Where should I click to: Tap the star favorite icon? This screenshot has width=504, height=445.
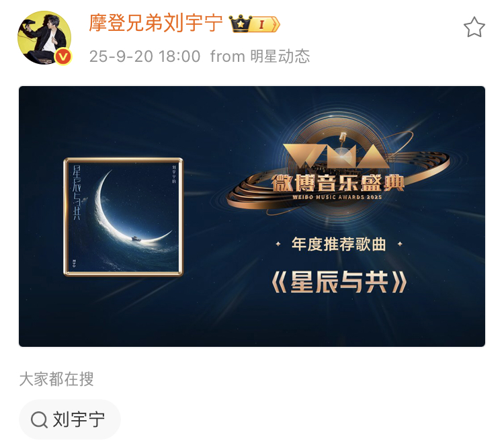[x=474, y=28]
